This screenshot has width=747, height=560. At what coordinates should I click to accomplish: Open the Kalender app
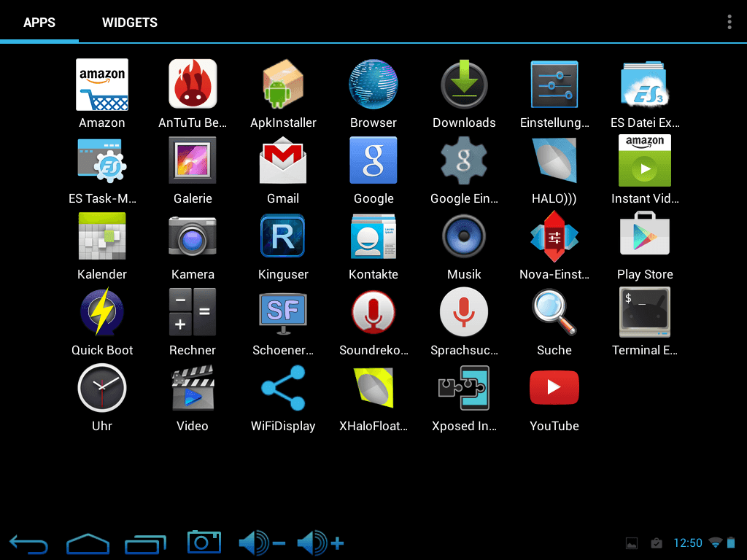[x=102, y=237]
